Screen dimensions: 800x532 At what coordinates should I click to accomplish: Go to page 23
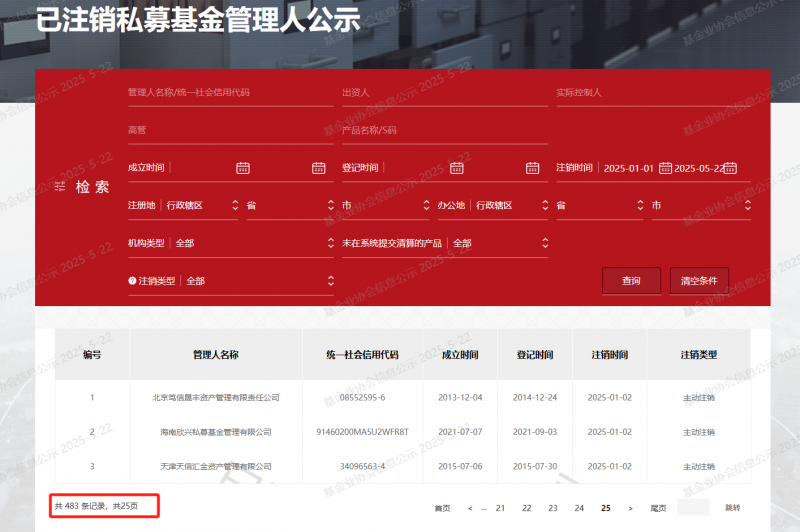click(553, 508)
